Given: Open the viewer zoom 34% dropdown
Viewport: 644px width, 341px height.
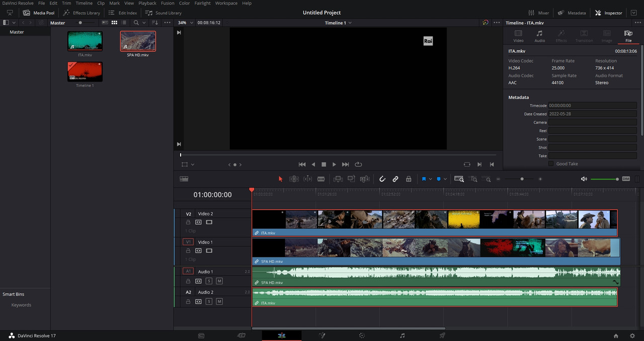Looking at the screenshot, I should click(184, 23).
